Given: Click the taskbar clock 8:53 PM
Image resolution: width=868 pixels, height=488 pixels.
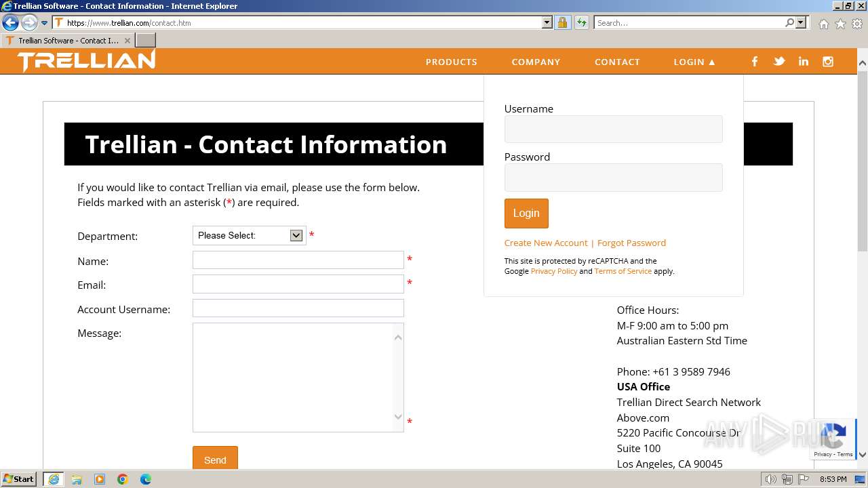Looking at the screenshot, I should (833, 479).
